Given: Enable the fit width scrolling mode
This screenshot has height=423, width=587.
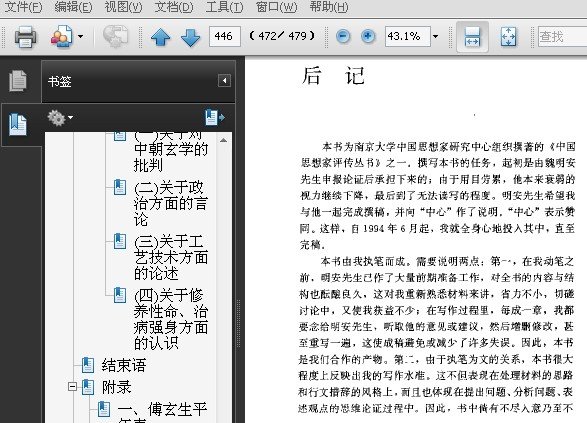Looking at the screenshot, I should pyautogui.click(x=472, y=37).
